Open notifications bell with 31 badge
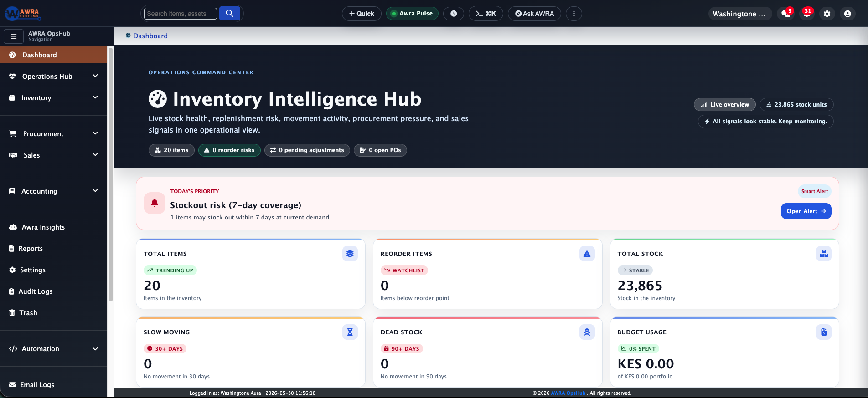 [x=806, y=14]
